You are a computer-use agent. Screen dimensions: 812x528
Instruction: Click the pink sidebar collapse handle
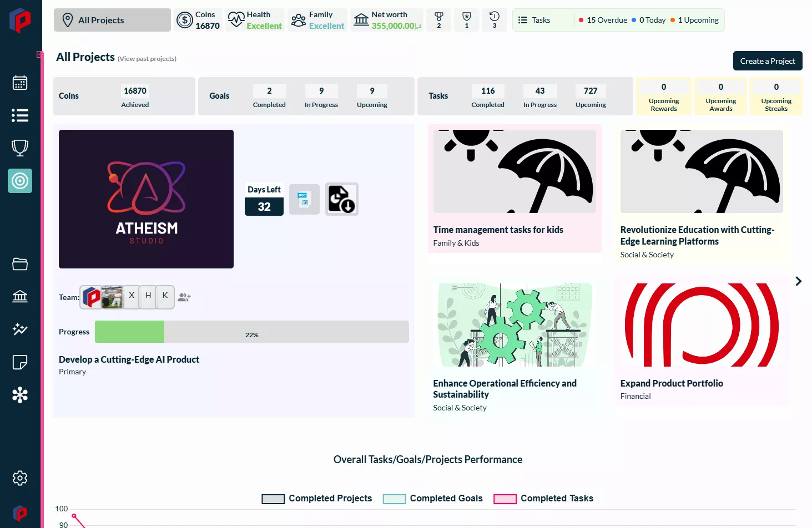[x=39, y=54]
